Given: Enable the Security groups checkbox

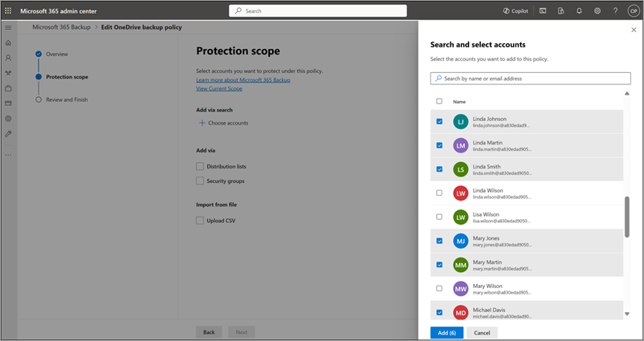Looking at the screenshot, I should coord(200,181).
